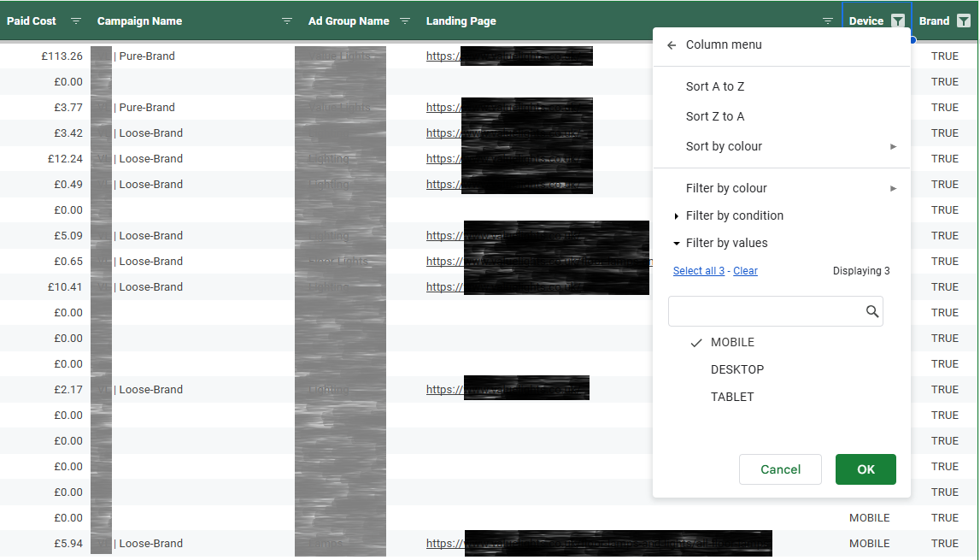Click the back arrow in the Column menu

point(672,44)
